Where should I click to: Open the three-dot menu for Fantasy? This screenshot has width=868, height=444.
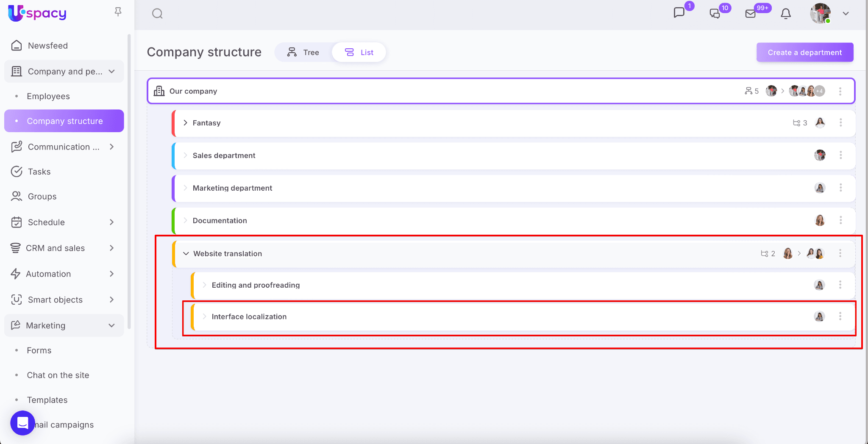tap(840, 123)
